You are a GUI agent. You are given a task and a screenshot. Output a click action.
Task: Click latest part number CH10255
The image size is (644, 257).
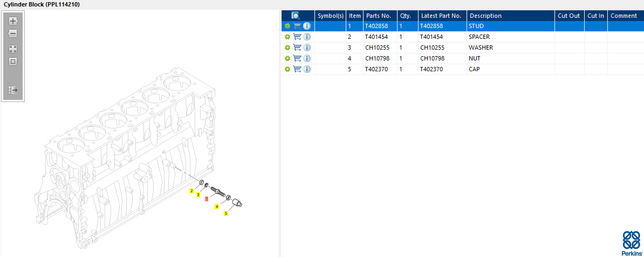[432, 48]
